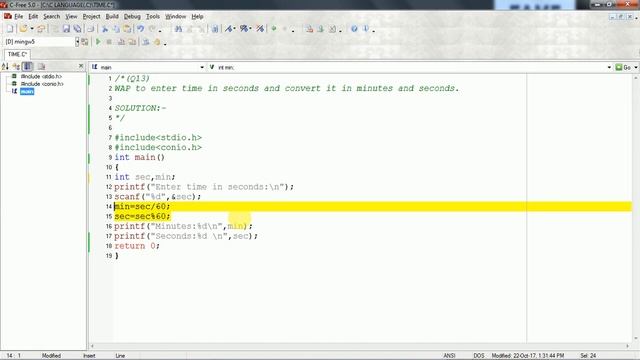640x360 pixels.
Task: Click the scanf code line
Action: click(158, 196)
